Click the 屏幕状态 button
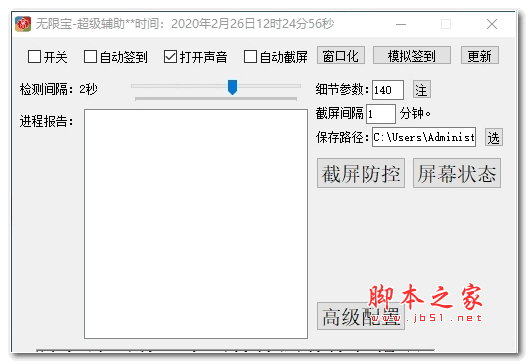The height and width of the screenshot is (364, 529). pyautogui.click(x=457, y=173)
